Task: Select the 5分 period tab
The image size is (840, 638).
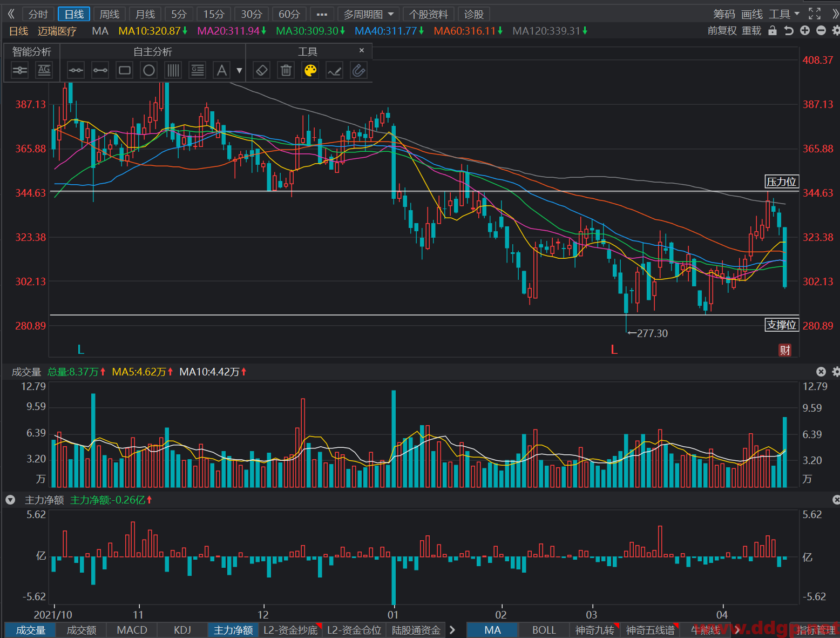Action: click(x=179, y=14)
